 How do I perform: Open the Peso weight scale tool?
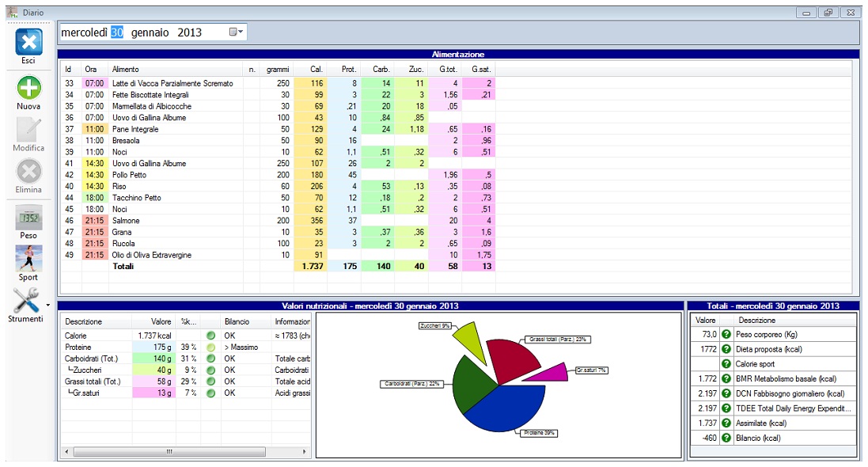(x=28, y=218)
